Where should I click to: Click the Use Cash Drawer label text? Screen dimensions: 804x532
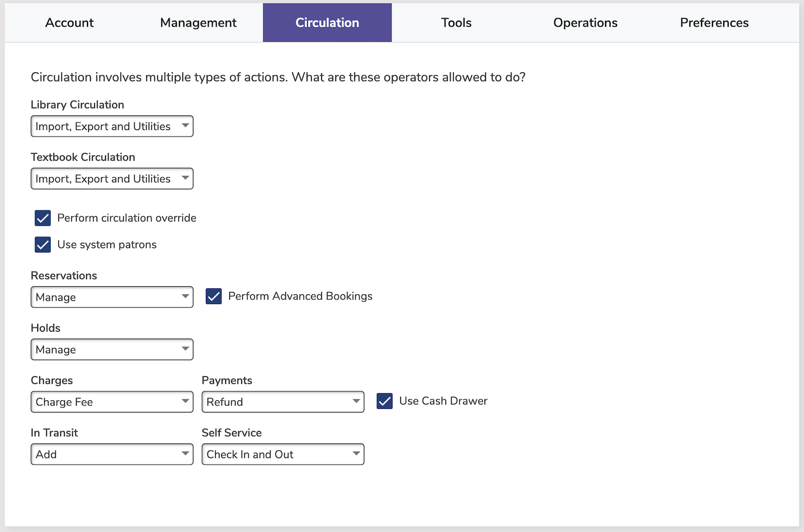pos(443,401)
